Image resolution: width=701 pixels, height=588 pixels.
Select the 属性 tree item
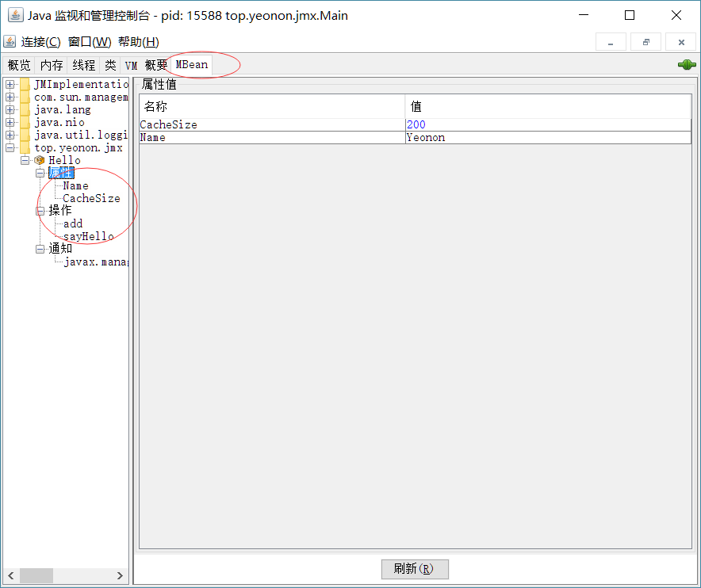click(x=61, y=173)
